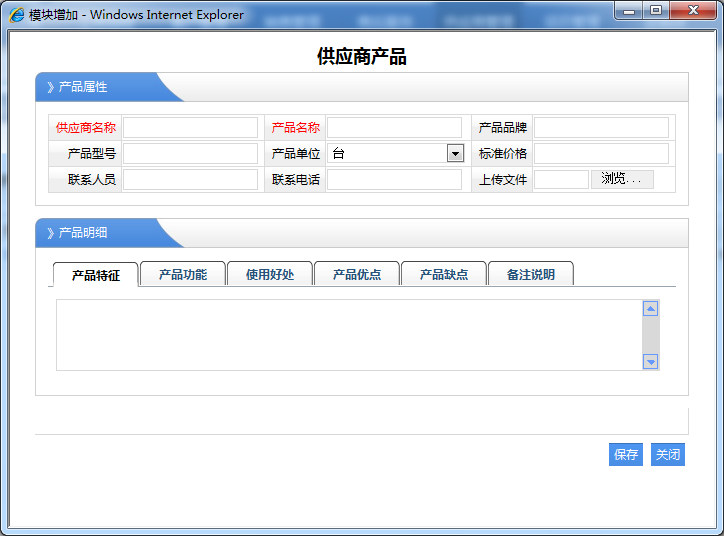Show the 备注说明 tab
Viewport: 724px width, 536px height.
[531, 274]
